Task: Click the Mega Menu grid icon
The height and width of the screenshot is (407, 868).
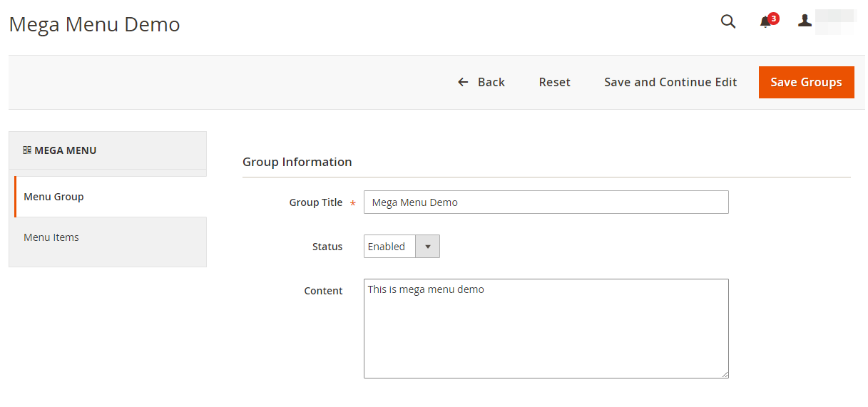Action: point(27,150)
